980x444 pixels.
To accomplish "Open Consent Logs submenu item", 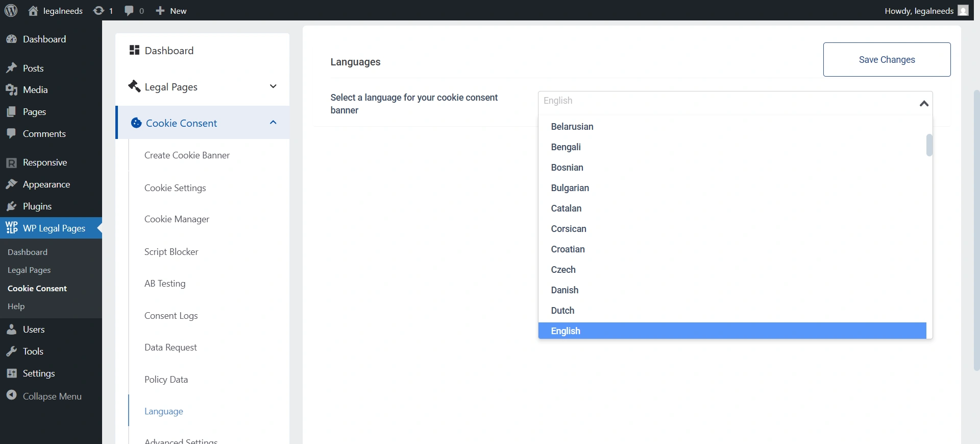I will 171,316.
